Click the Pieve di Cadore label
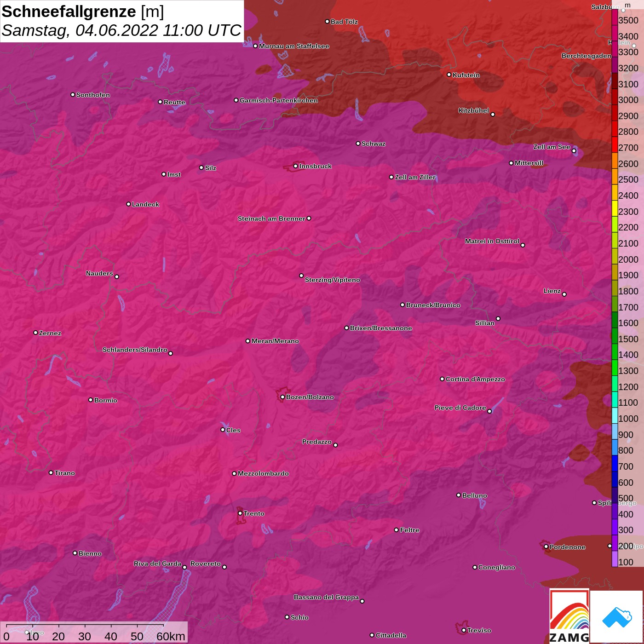644x644 pixels. [460, 408]
